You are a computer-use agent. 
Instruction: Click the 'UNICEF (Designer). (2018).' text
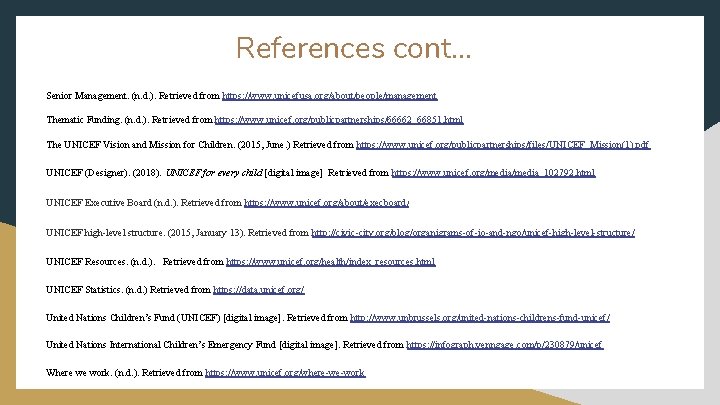tap(103, 173)
